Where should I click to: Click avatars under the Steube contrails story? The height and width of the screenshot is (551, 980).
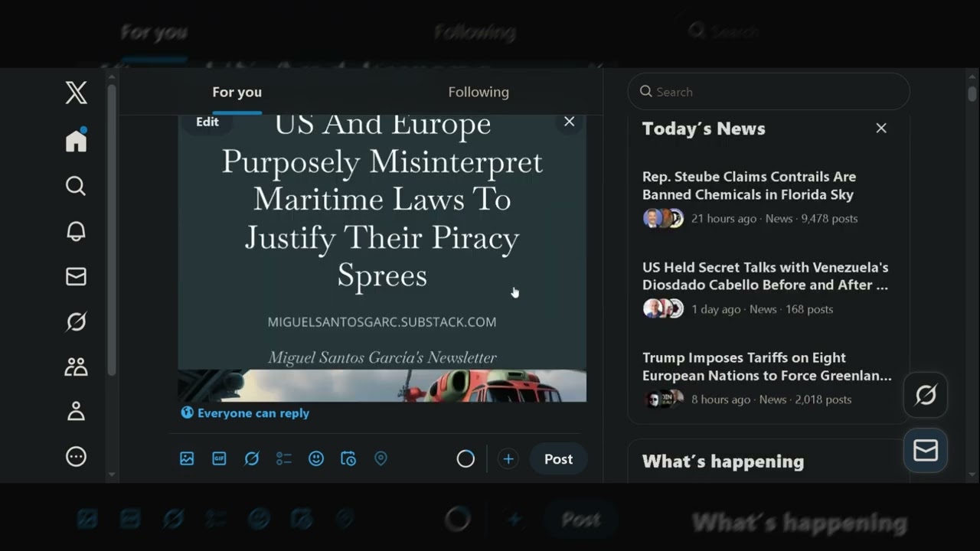[663, 218]
